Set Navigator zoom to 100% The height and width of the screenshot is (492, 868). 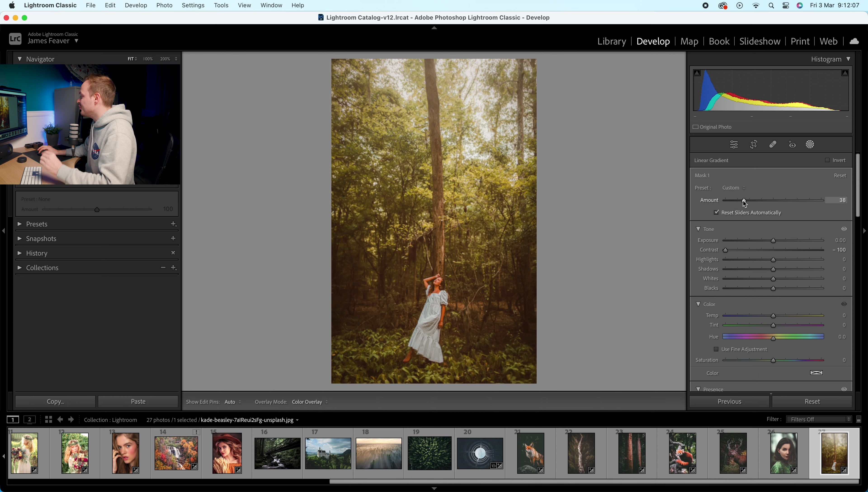pos(148,59)
